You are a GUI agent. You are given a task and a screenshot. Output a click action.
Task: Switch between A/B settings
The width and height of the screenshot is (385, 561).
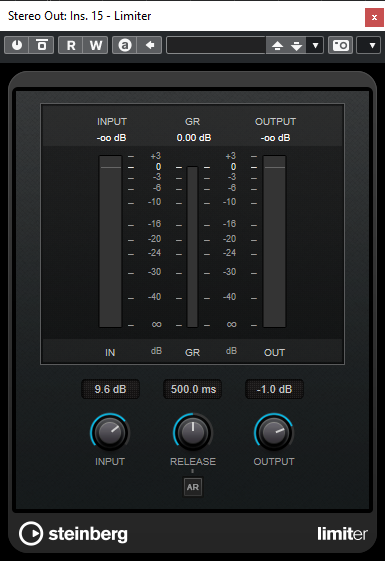pyautogui.click(x=125, y=45)
